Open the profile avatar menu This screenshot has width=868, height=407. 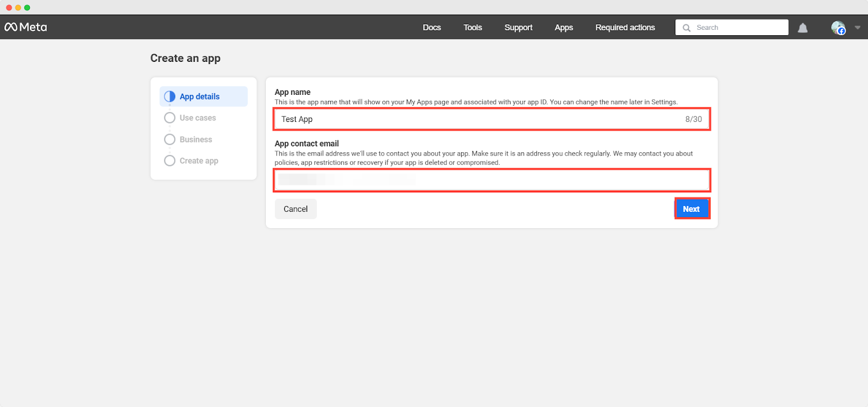pos(838,28)
